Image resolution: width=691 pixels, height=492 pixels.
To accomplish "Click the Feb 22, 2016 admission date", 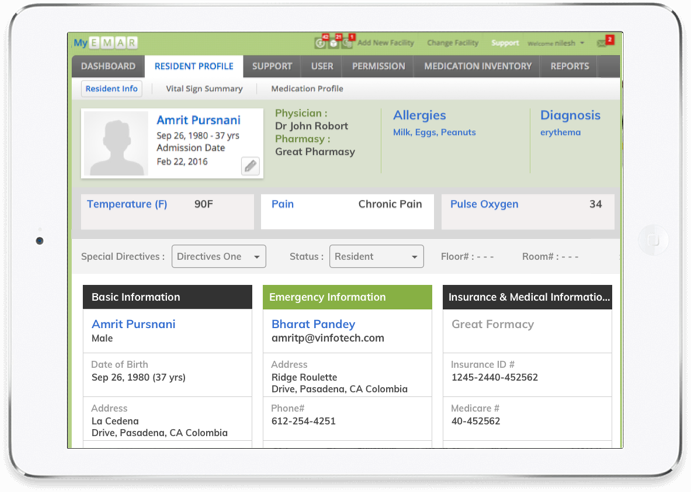I will click(182, 162).
